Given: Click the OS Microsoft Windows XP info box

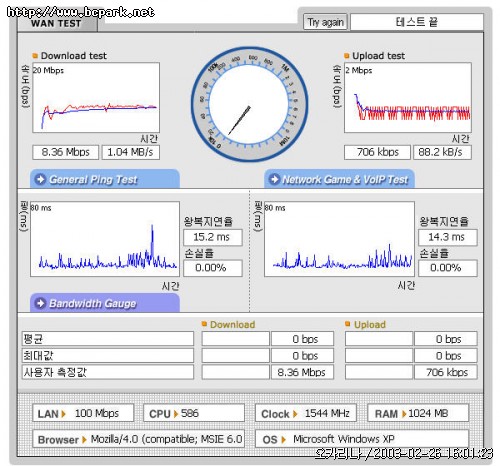Looking at the screenshot, I should 362,439.
